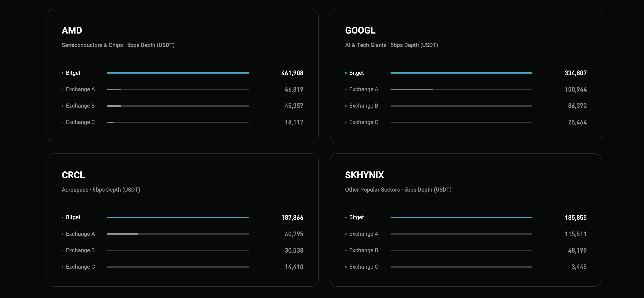This screenshot has height=298, width=644.
Task: Click Exchange A label in AMD card
Action: click(80, 89)
